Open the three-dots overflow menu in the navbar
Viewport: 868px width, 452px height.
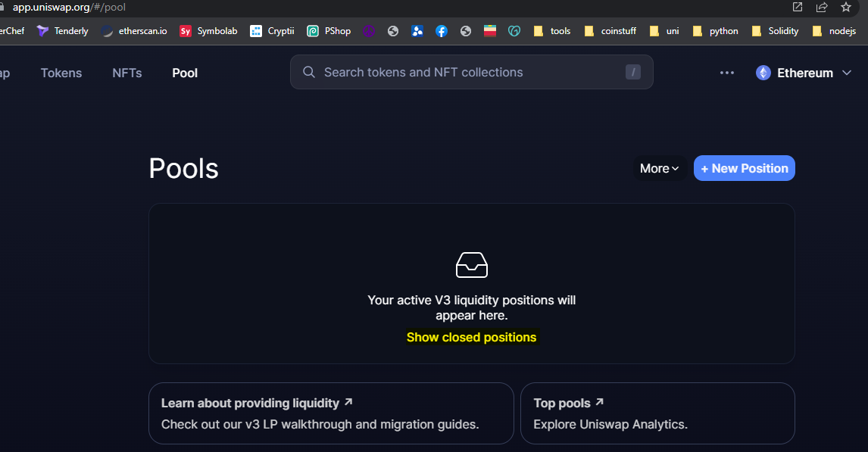point(727,73)
